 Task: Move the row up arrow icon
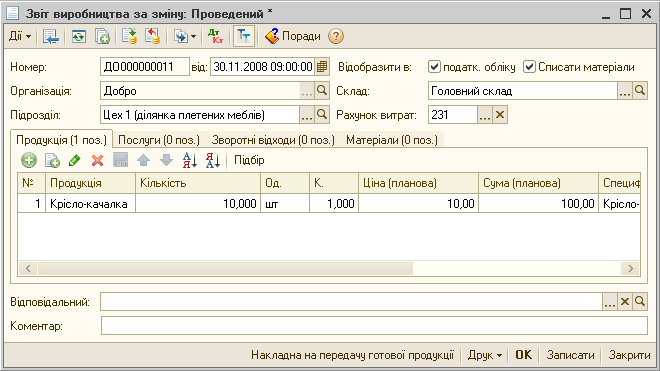point(144,160)
